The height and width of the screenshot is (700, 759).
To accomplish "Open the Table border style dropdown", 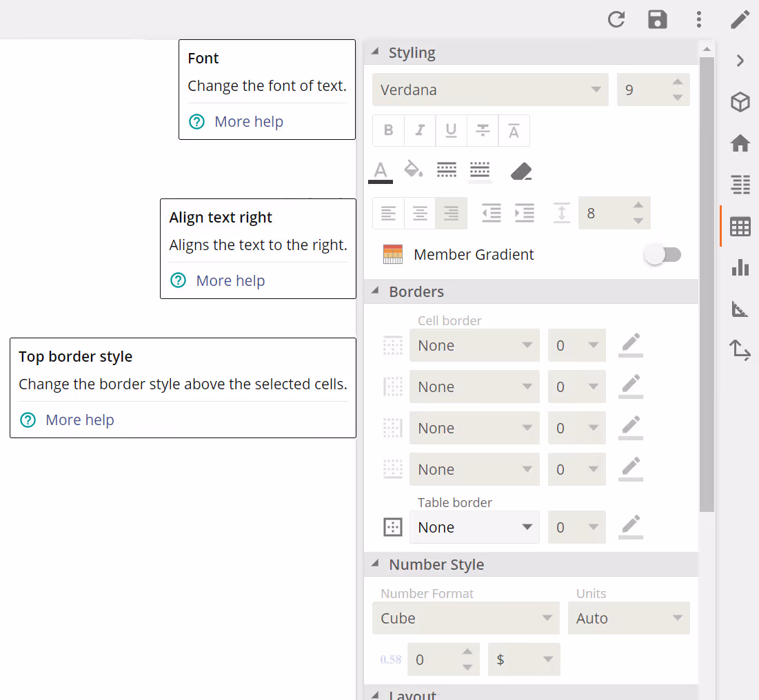I will pyautogui.click(x=474, y=527).
